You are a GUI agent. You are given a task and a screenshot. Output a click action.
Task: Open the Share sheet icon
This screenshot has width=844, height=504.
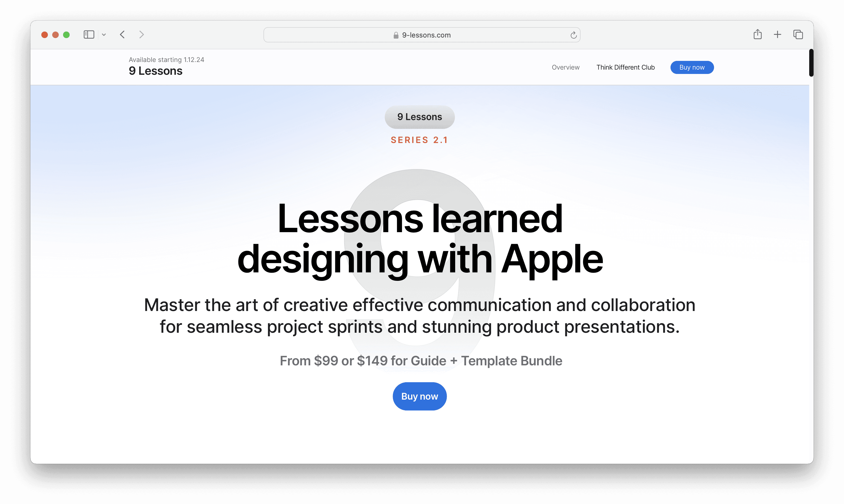click(757, 34)
